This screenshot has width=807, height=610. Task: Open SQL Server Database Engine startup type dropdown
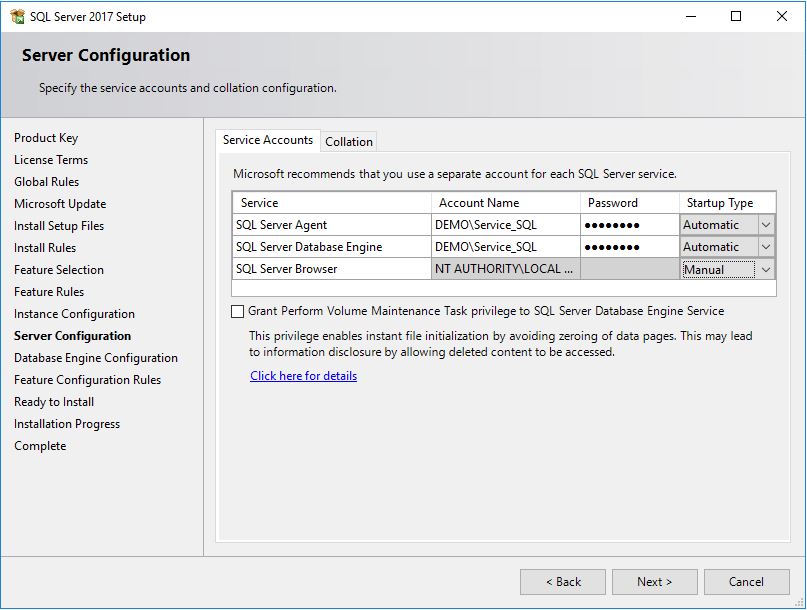(x=766, y=246)
